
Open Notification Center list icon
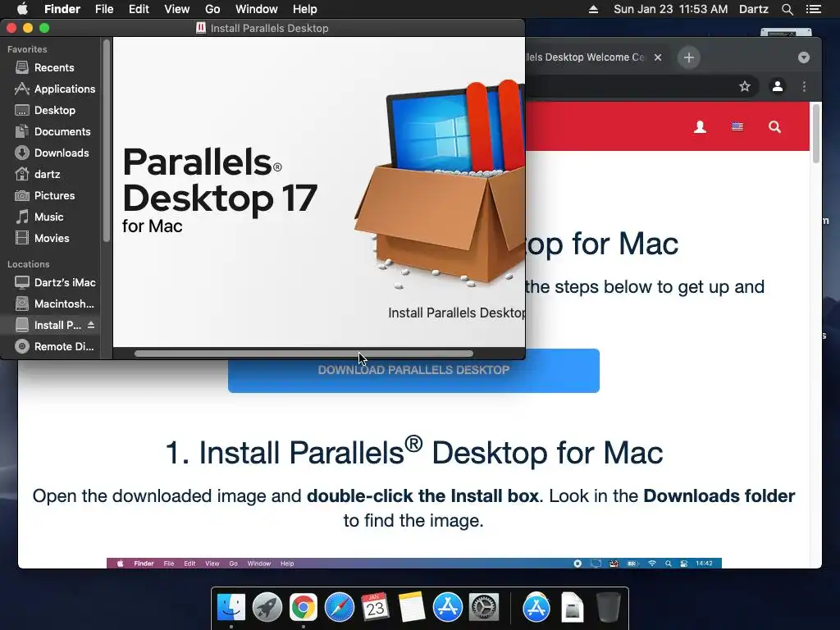pyautogui.click(x=814, y=9)
